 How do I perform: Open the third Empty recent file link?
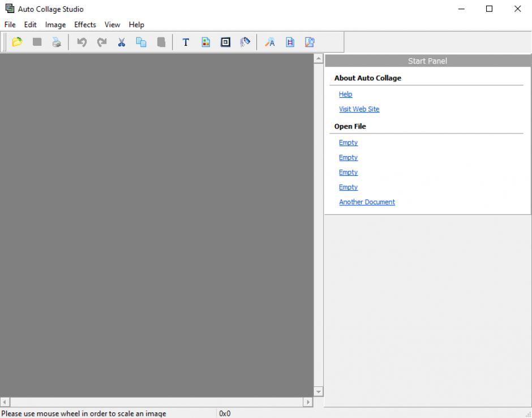348,172
